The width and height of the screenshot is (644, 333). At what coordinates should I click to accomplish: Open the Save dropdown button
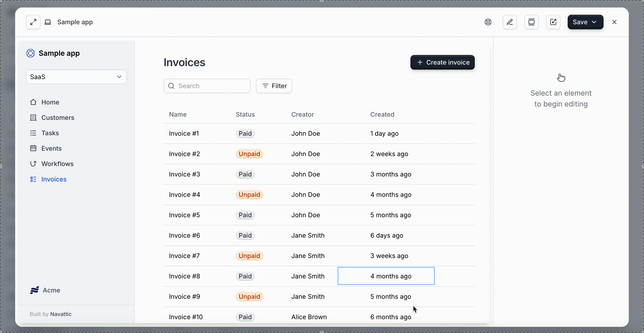tap(585, 22)
